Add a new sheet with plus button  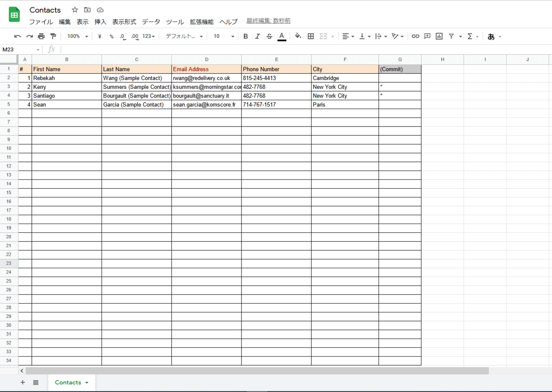pos(23,382)
